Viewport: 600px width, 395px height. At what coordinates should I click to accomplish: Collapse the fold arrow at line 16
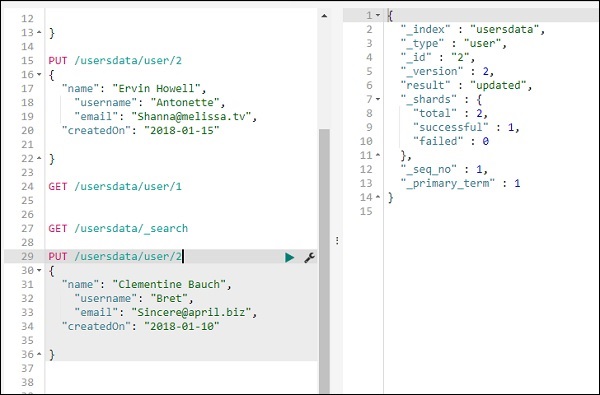pyautogui.click(x=39, y=74)
